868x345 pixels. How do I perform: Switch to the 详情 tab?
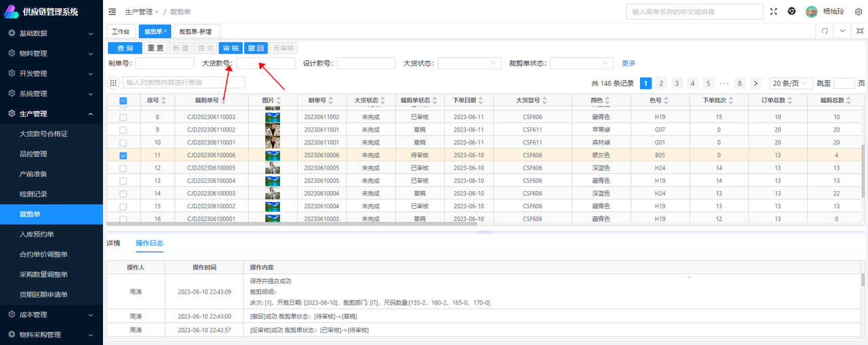[113, 243]
